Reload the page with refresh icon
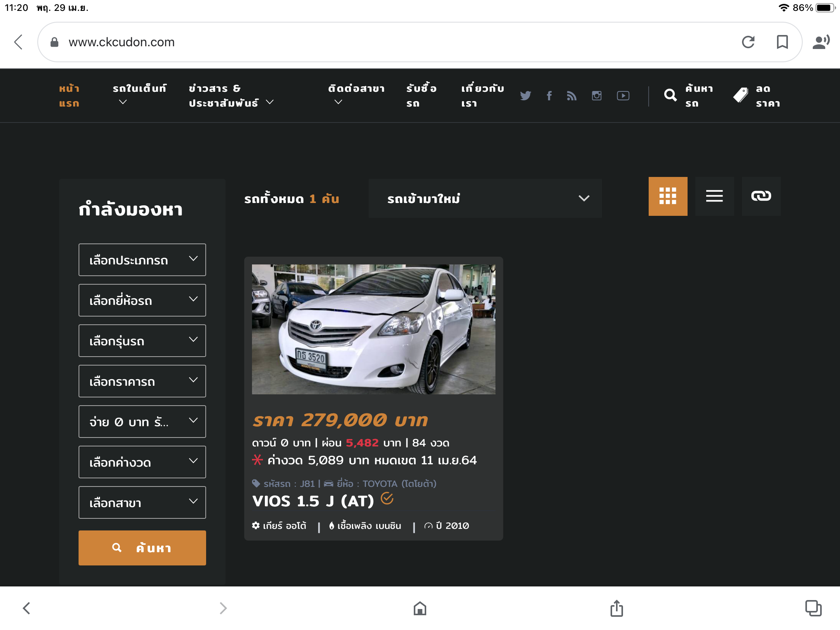 748,42
